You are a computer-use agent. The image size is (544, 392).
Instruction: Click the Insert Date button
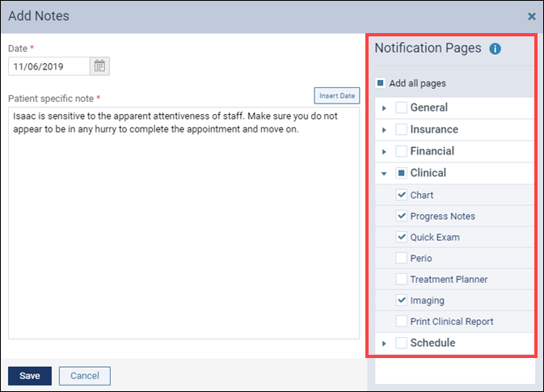click(337, 95)
